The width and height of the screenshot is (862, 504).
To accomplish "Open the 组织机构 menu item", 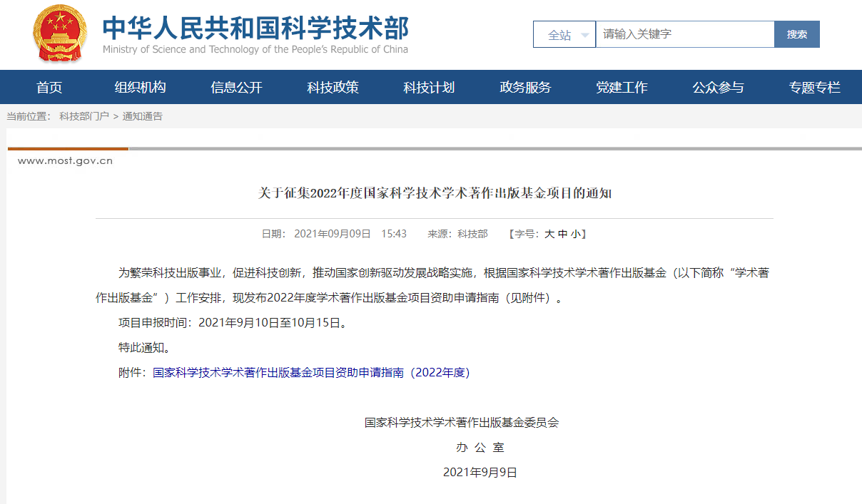I will tap(141, 88).
